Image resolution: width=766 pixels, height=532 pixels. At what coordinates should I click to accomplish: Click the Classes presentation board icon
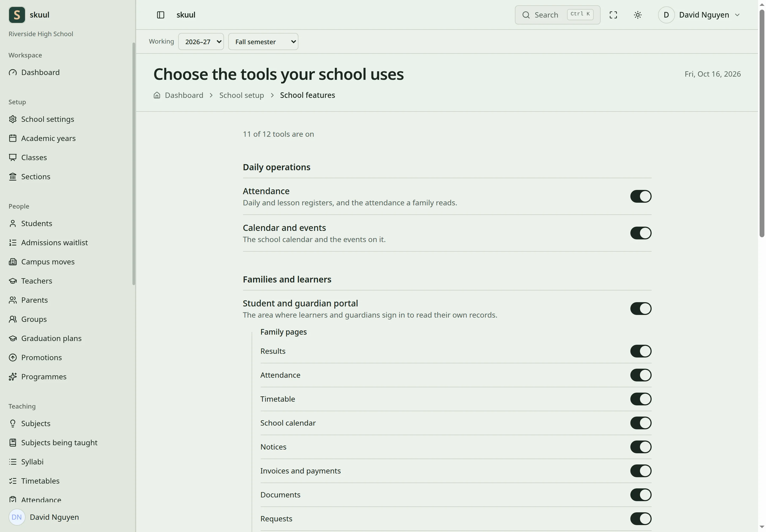[x=13, y=158]
